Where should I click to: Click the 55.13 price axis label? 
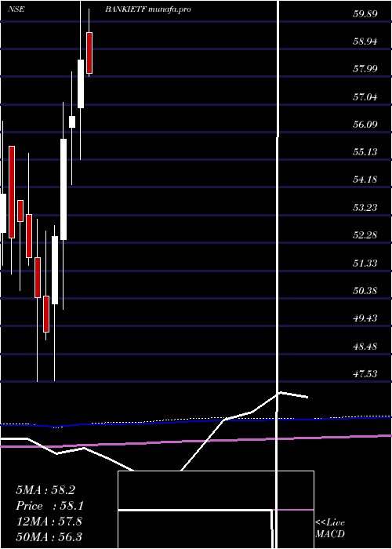click(365, 152)
